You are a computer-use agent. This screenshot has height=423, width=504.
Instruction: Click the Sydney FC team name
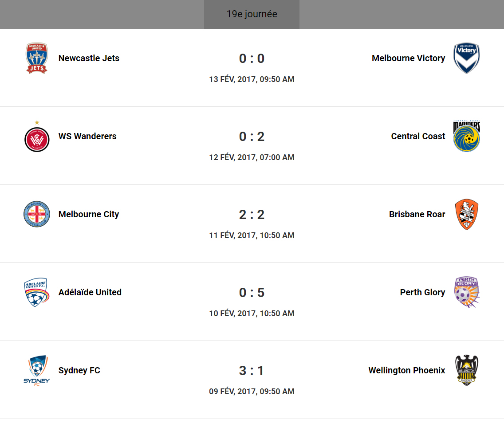tap(79, 370)
